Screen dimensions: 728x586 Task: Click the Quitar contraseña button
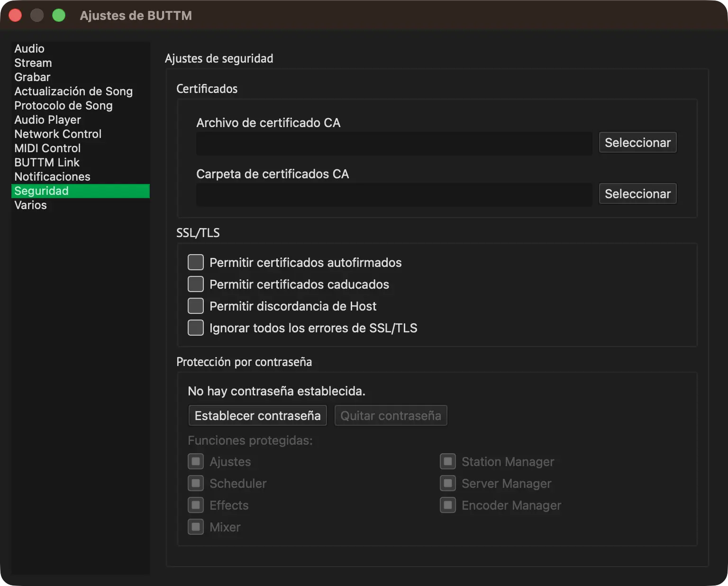tap(391, 416)
